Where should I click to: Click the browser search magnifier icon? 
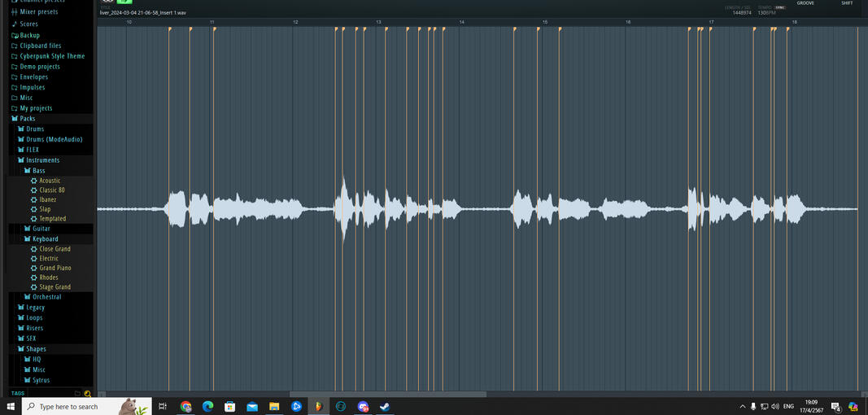(x=88, y=394)
